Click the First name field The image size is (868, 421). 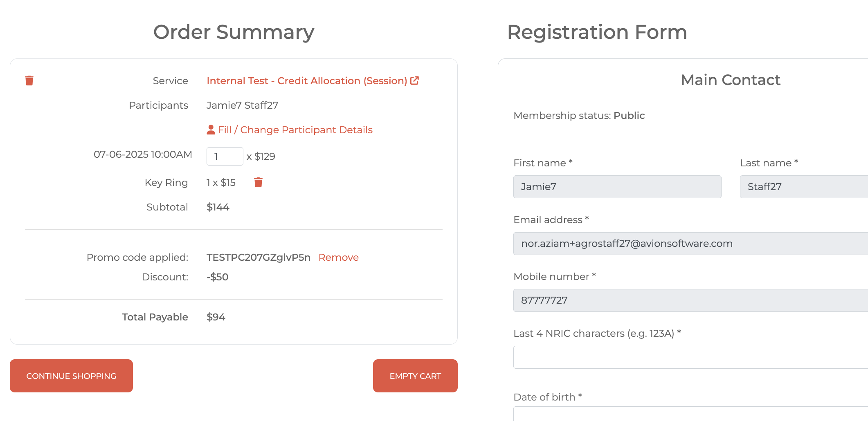pos(617,187)
